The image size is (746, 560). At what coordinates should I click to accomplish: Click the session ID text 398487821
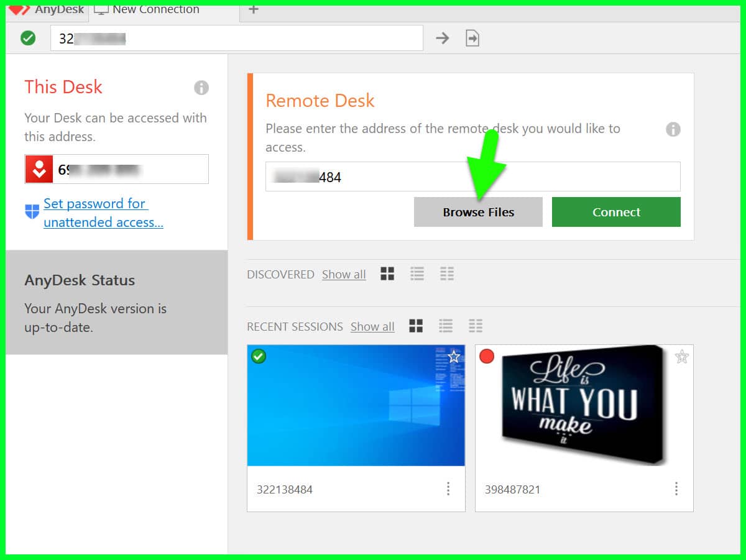click(x=513, y=490)
